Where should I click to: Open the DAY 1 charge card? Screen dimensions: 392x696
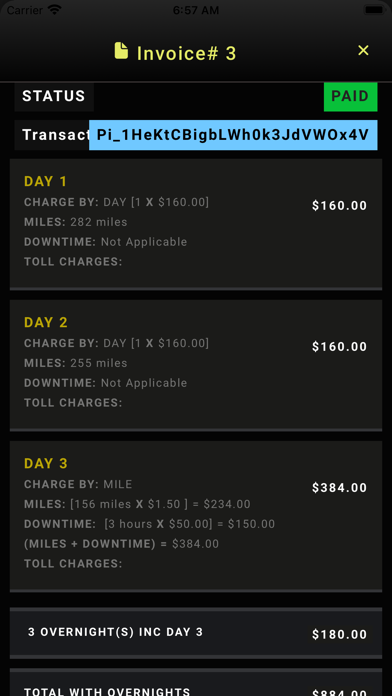pyautogui.click(x=196, y=224)
